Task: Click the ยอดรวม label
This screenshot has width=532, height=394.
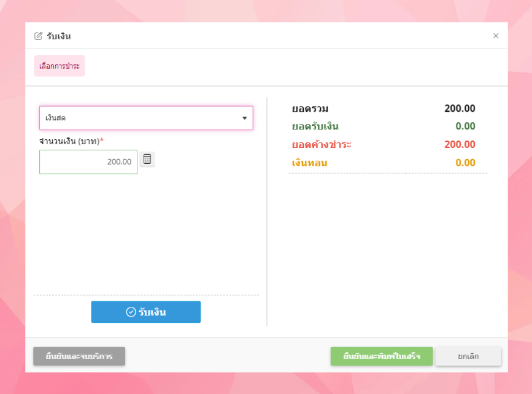Action: (310, 109)
